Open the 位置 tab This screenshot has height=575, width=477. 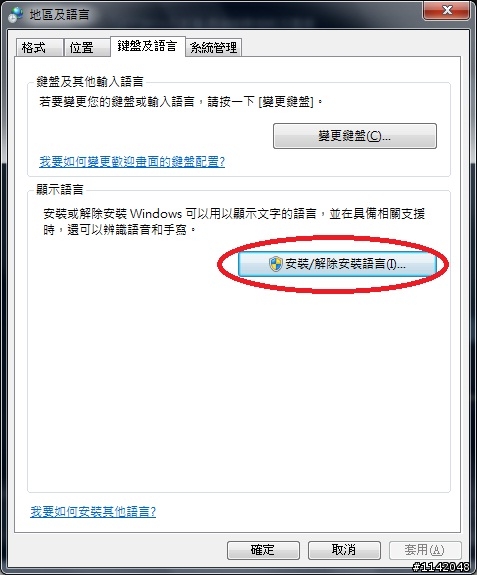pos(87,48)
